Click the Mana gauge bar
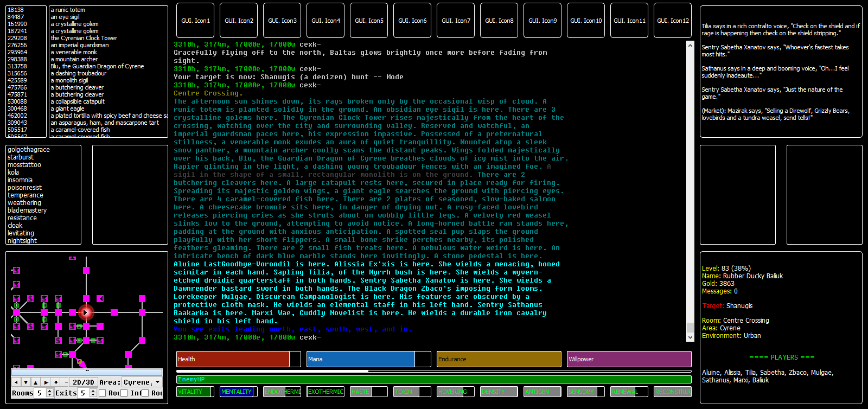The image size is (868, 409). (x=369, y=359)
